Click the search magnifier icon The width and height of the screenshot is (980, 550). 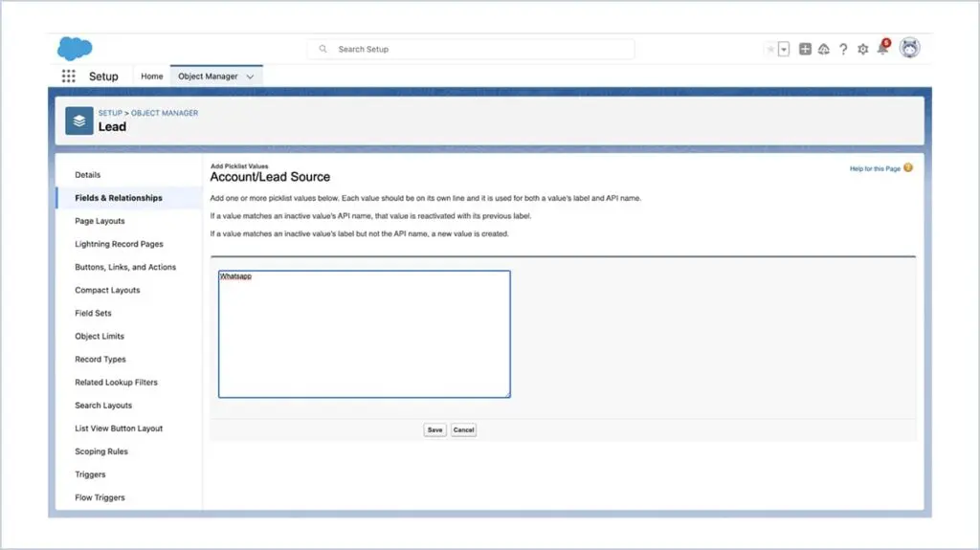[x=323, y=49]
